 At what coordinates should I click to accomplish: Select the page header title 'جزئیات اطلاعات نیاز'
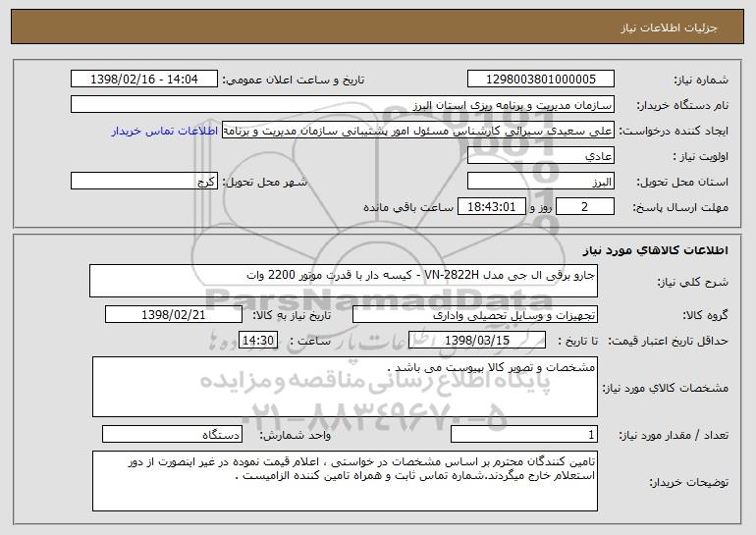click(669, 27)
